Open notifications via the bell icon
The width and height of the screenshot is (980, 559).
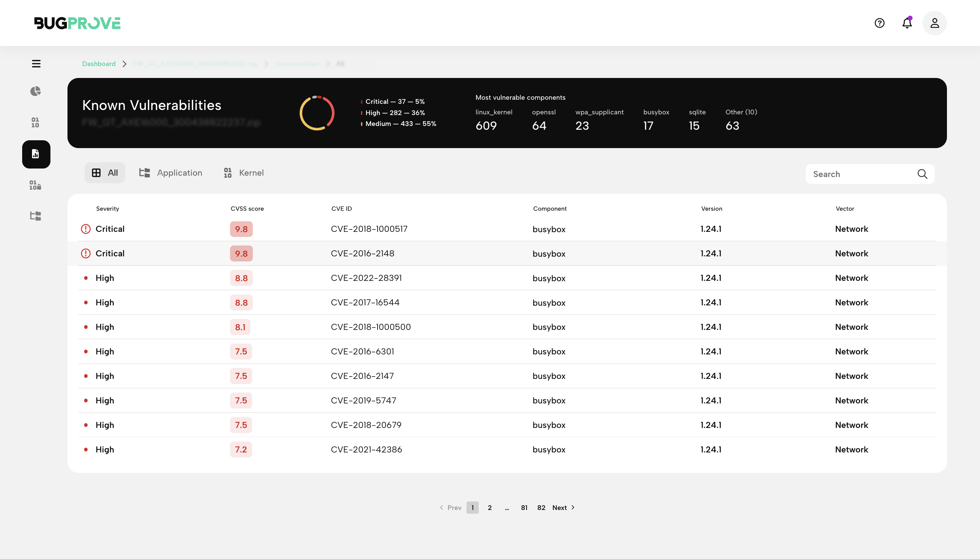907,23
